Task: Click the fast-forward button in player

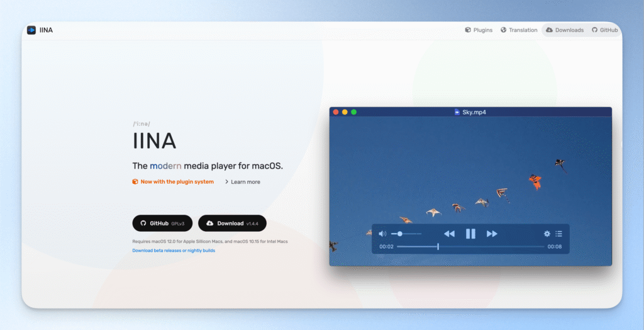Action: coord(492,234)
